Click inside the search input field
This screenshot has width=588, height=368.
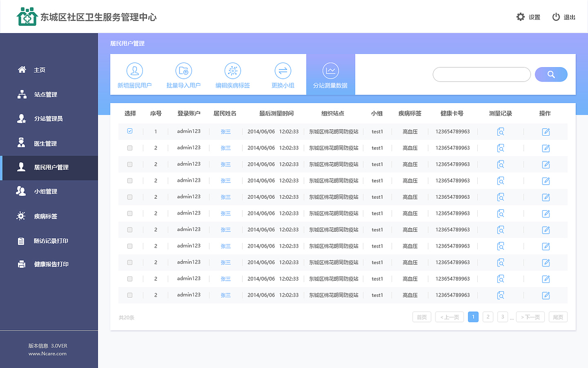click(x=481, y=74)
